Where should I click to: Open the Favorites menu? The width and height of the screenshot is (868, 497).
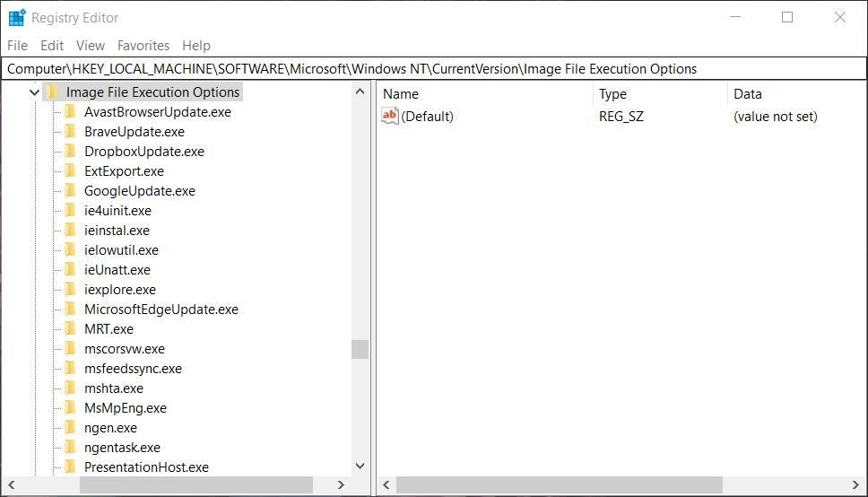[x=143, y=46]
